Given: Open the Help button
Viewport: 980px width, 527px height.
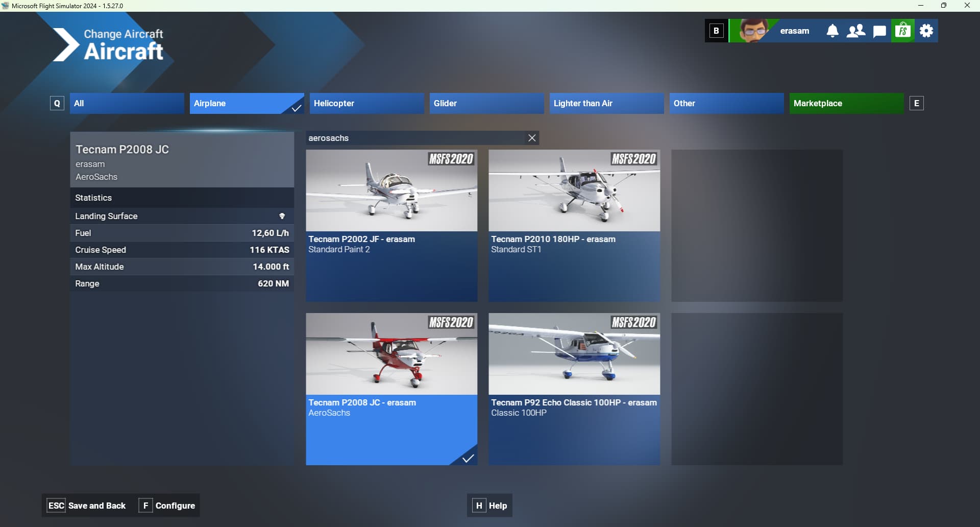Looking at the screenshot, I should pyautogui.click(x=489, y=506).
